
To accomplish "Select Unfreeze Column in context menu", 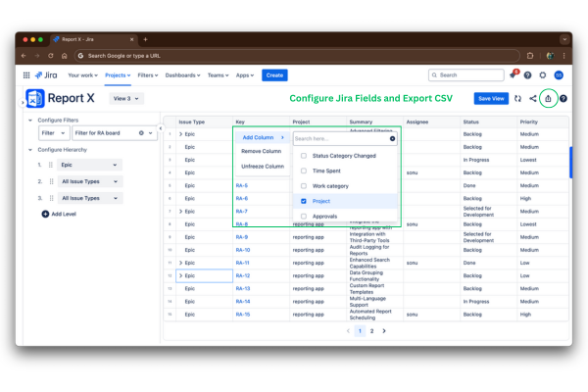I will 263,167.
